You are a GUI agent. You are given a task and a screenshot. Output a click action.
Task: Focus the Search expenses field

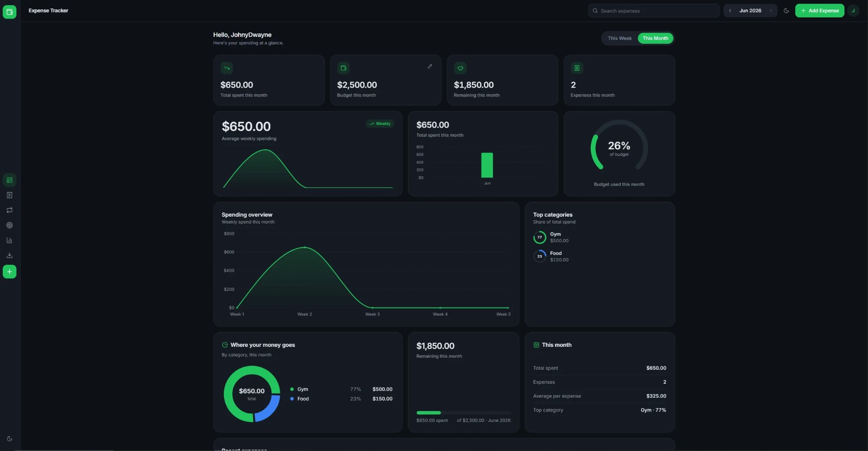click(654, 11)
